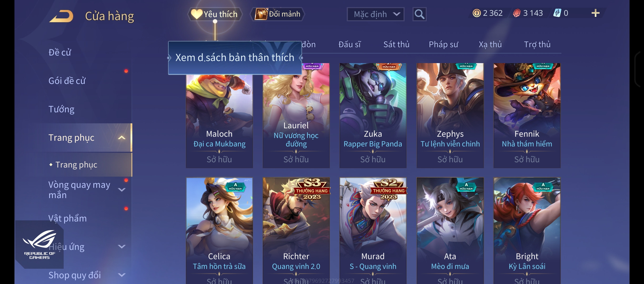Click Xem d.sách bản thân thích tooltip
The width and height of the screenshot is (644, 284).
coord(235,58)
